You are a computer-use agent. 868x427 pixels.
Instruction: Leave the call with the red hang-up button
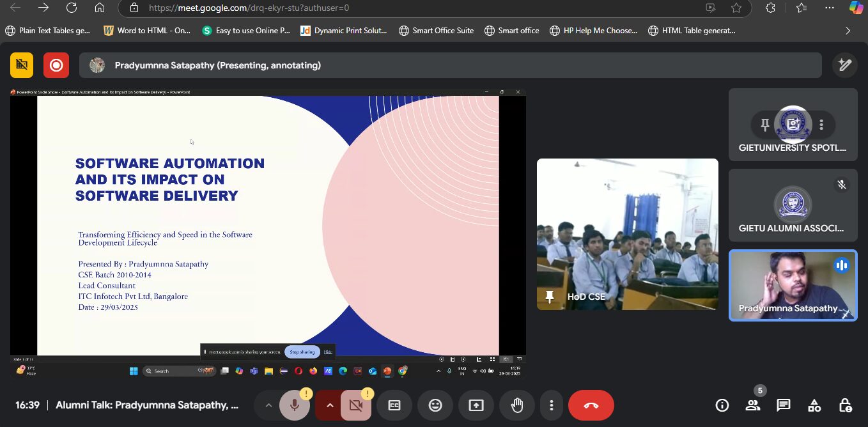591,405
